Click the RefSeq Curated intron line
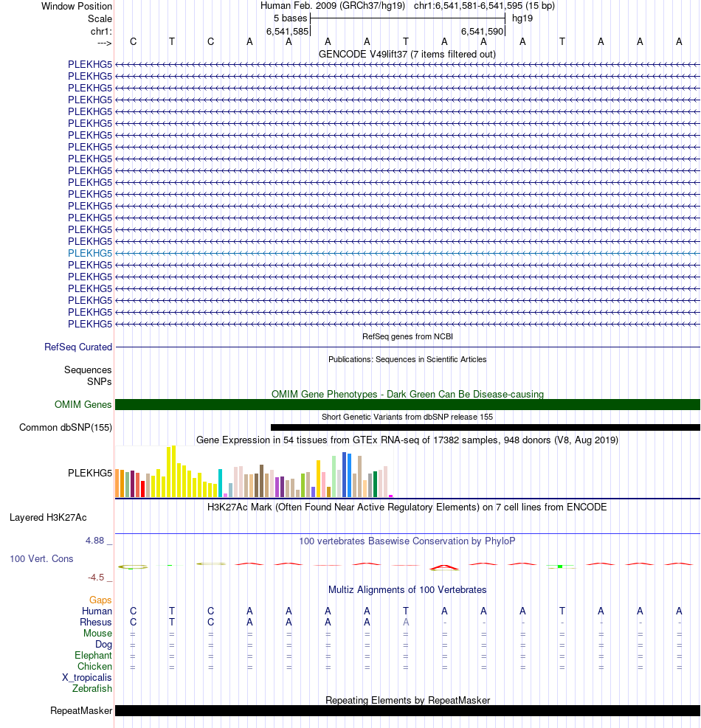Viewport: 701px width, 728px height. 407,347
